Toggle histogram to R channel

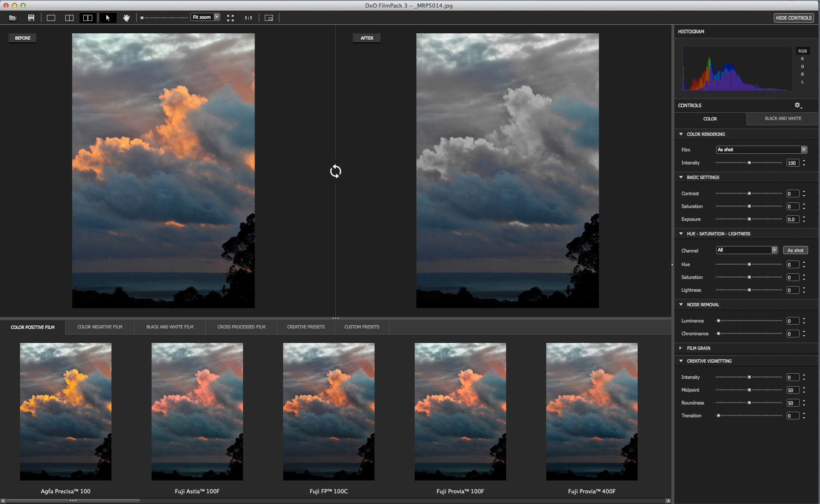[x=802, y=59]
